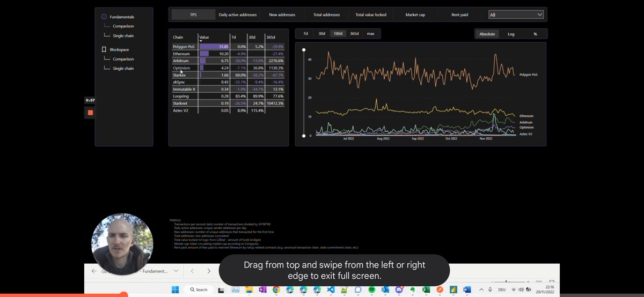The image size is (644, 297).
Task: Select the Arbitrum row in table
Action: [228, 61]
